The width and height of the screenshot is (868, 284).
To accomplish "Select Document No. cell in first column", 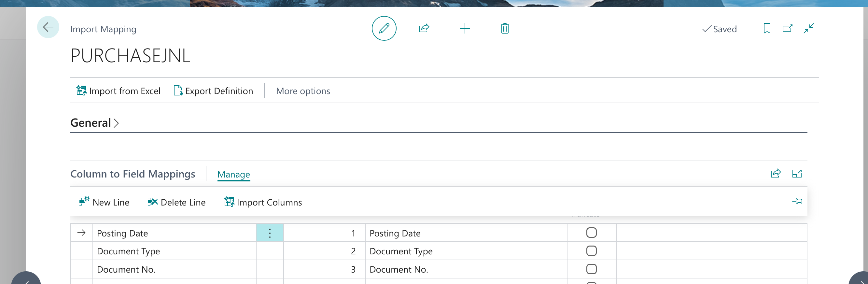I will tap(174, 269).
